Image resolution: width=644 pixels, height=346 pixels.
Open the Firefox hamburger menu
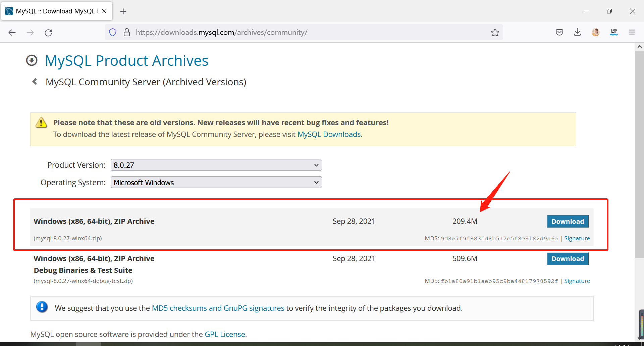coord(632,32)
